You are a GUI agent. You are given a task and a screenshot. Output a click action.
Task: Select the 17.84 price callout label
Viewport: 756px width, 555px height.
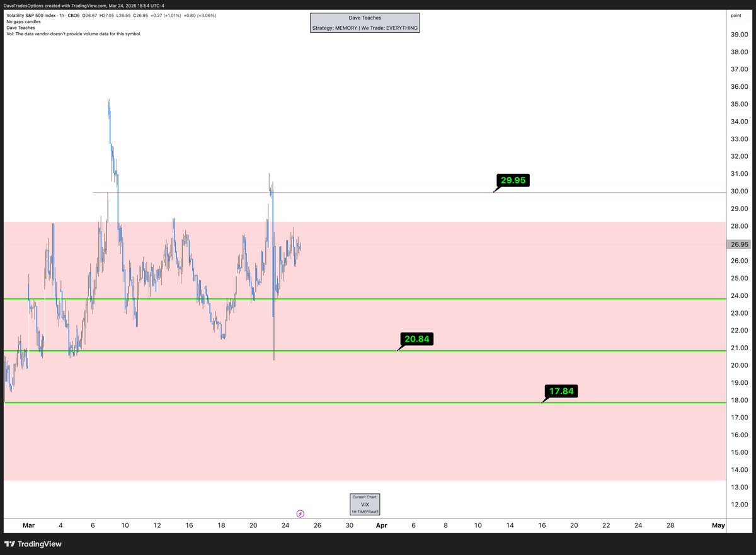[561, 391]
